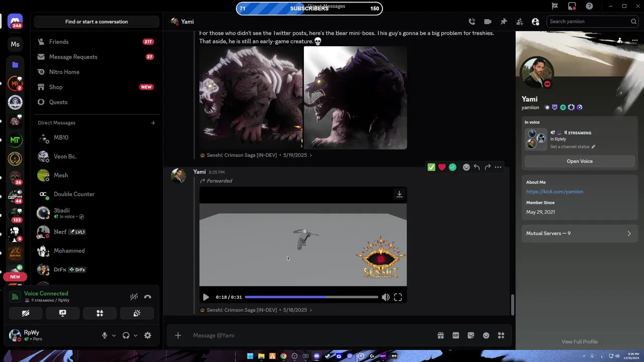Image resolution: width=644 pixels, height=362 pixels.
Task: Open the activities launcher button
Action: (100, 313)
